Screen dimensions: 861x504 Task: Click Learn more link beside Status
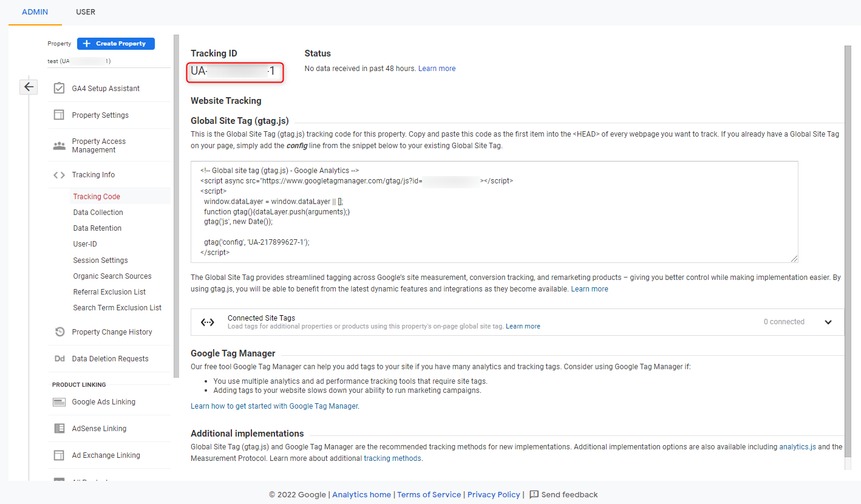[x=437, y=69]
